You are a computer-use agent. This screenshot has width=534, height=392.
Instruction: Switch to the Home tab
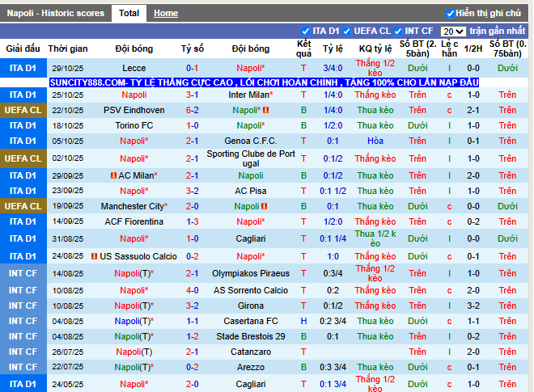166,13
